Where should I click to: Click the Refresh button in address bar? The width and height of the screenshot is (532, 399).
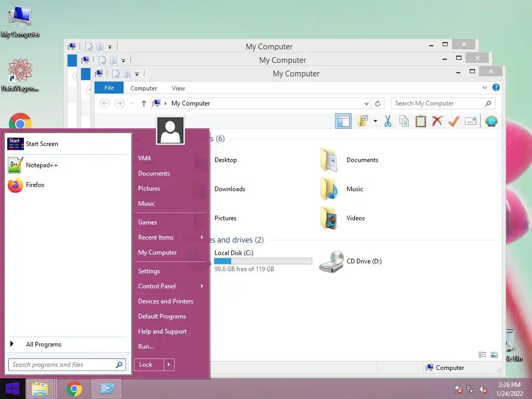tap(378, 103)
